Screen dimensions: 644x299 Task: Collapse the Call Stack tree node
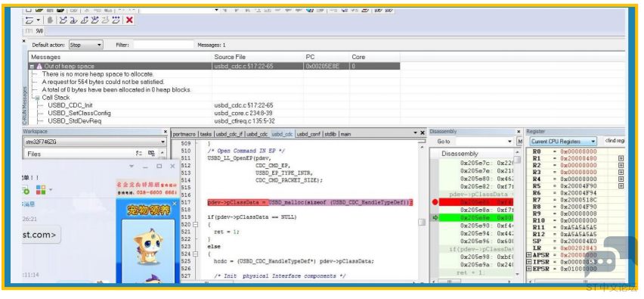tap(38, 98)
